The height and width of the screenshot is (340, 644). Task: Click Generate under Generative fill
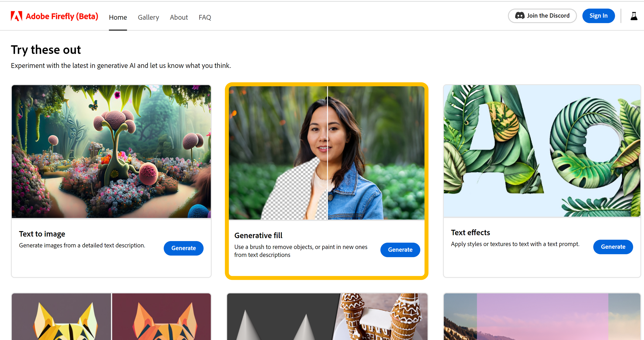pyautogui.click(x=400, y=250)
